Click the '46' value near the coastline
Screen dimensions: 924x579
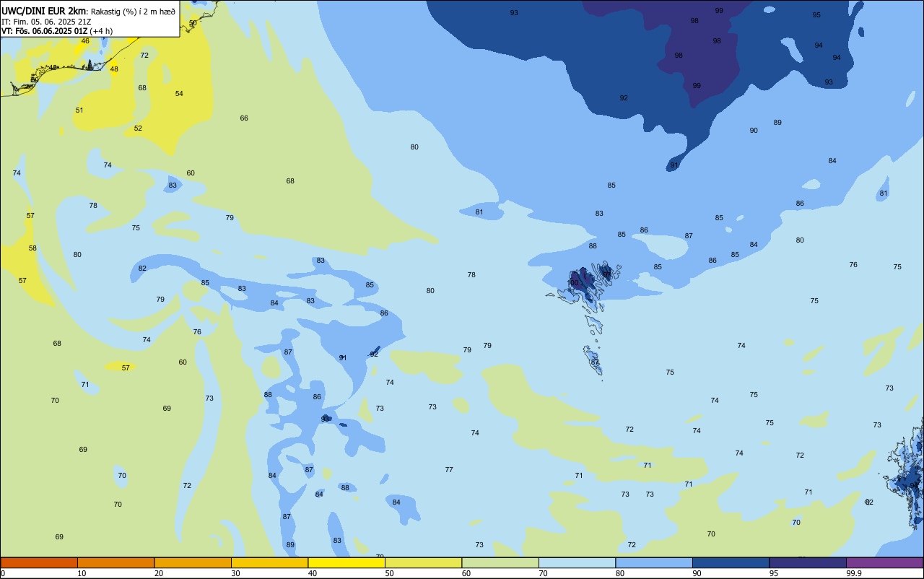[x=85, y=41]
